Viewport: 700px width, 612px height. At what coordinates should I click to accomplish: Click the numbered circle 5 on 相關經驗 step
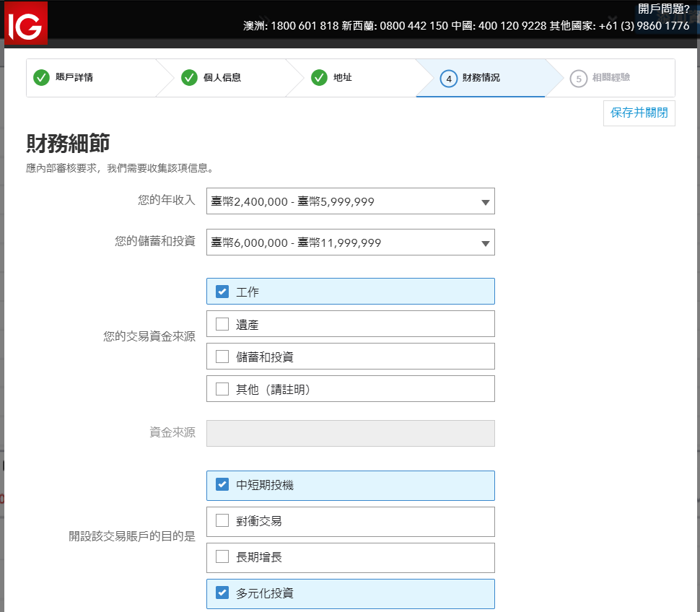click(579, 79)
